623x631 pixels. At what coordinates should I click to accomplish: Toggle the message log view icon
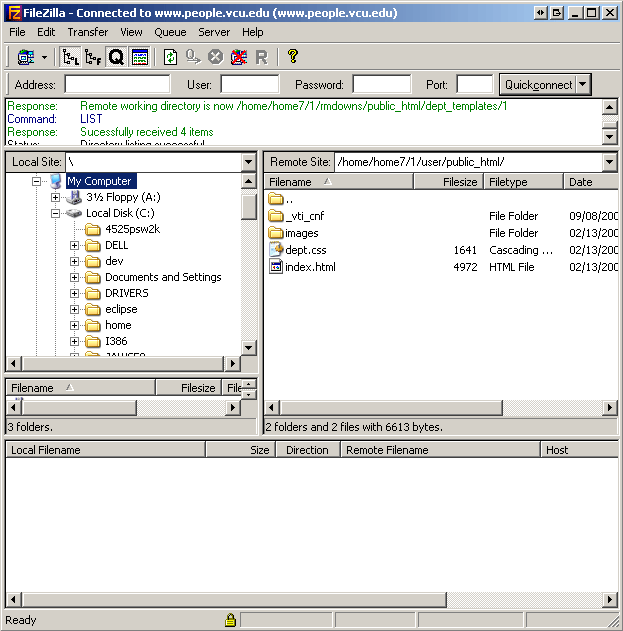[140, 57]
